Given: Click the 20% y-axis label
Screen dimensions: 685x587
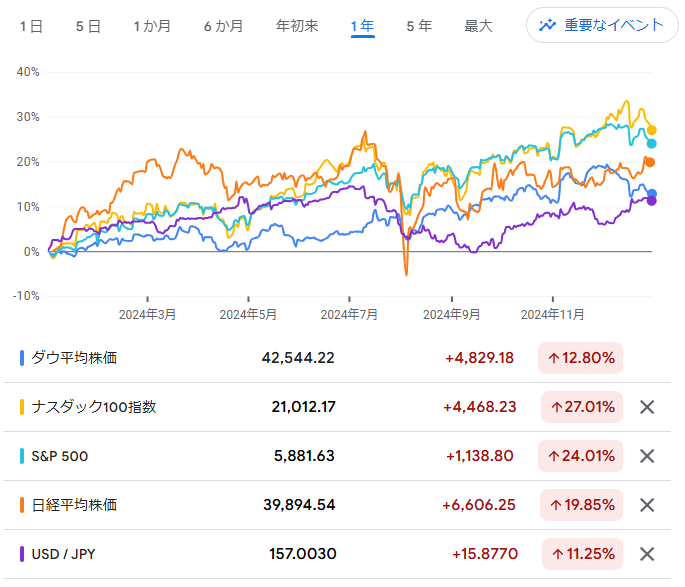Looking at the screenshot, I should [28, 162].
